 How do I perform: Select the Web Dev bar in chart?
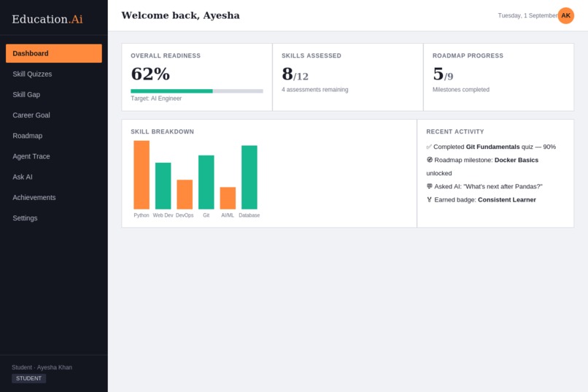[163, 185]
